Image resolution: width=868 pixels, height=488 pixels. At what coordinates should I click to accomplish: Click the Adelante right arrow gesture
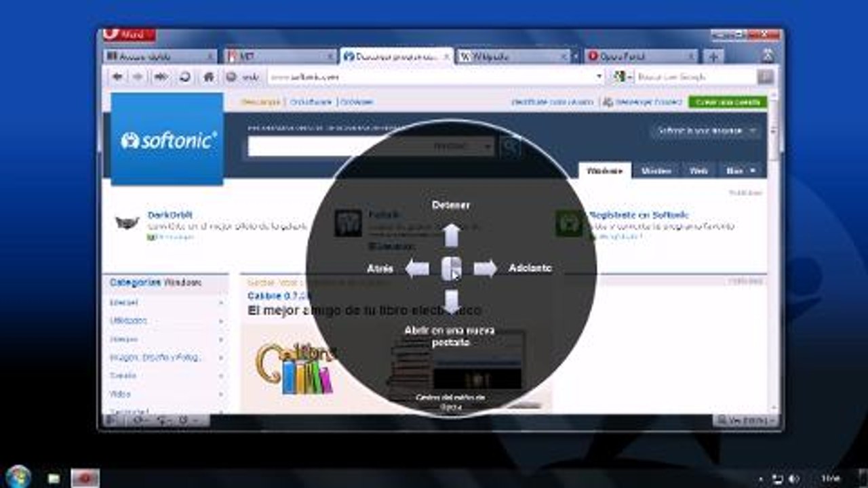pyautogui.click(x=486, y=268)
